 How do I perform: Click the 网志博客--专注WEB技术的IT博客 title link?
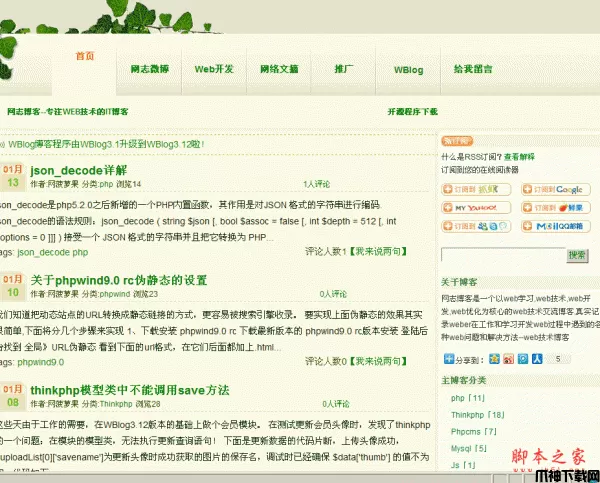(x=68, y=111)
